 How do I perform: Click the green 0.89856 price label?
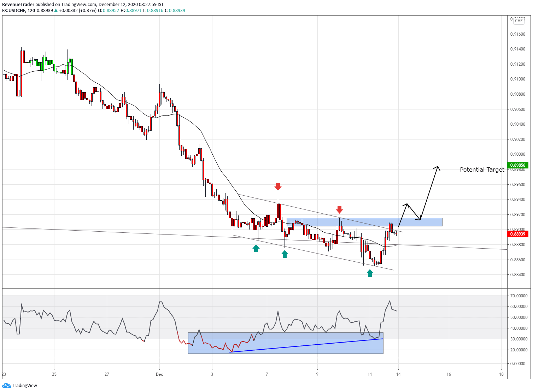(x=517, y=165)
